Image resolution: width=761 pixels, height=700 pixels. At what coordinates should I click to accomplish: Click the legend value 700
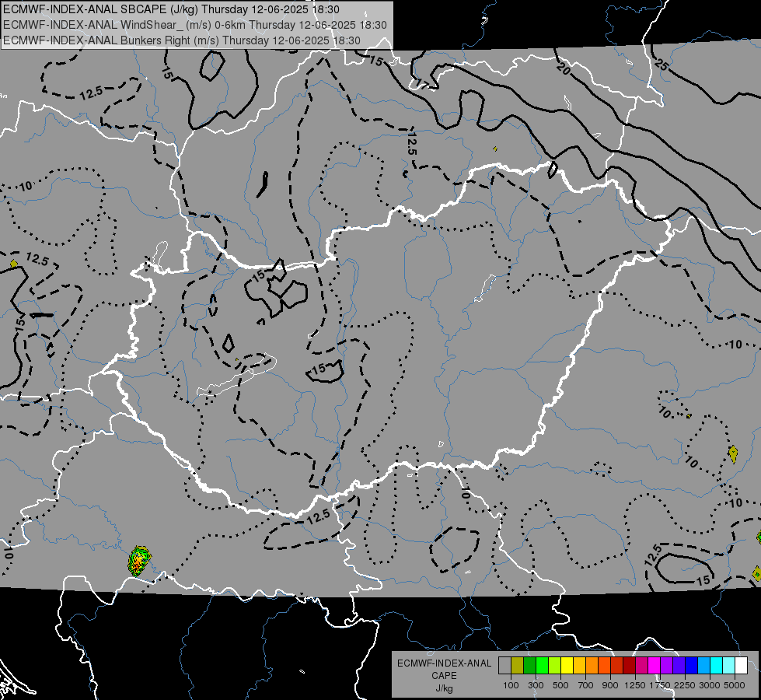tap(586, 685)
